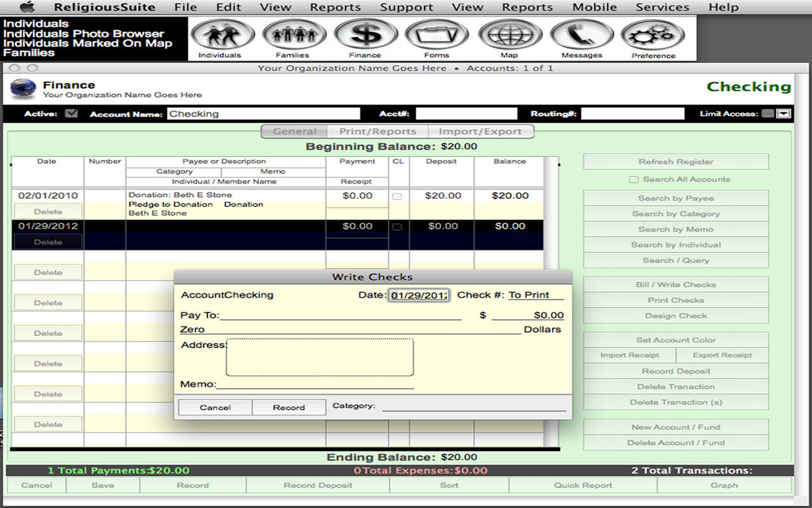Screen dimensions: 812x508
Task: Click the dollar amount field in Write Checks
Action: click(528, 314)
